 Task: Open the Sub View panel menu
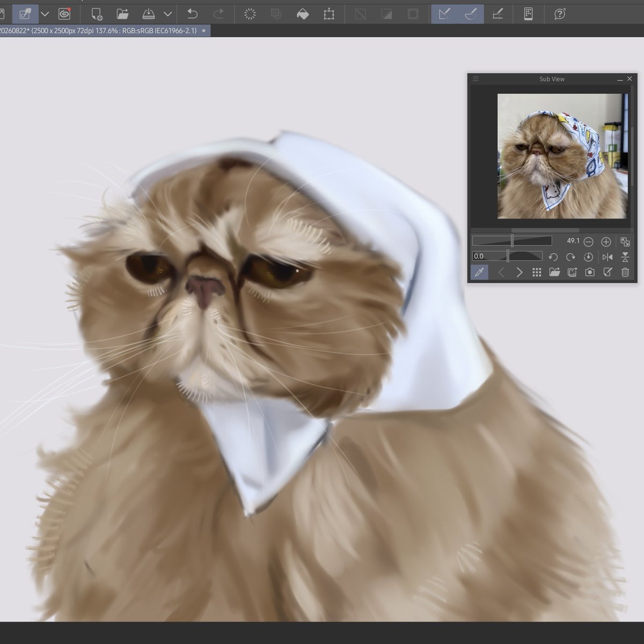click(x=475, y=79)
